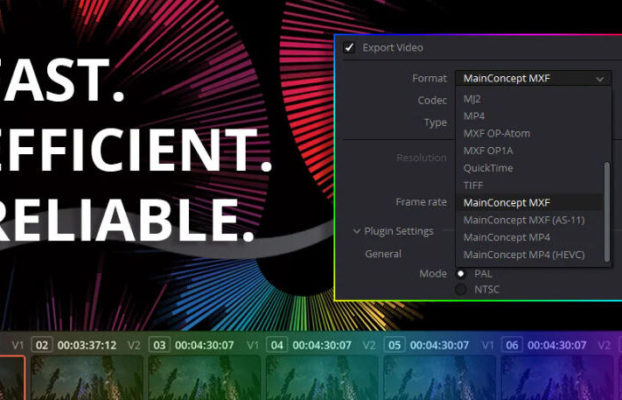Select the PAL mode radio button
The image size is (622, 400).
(461, 274)
